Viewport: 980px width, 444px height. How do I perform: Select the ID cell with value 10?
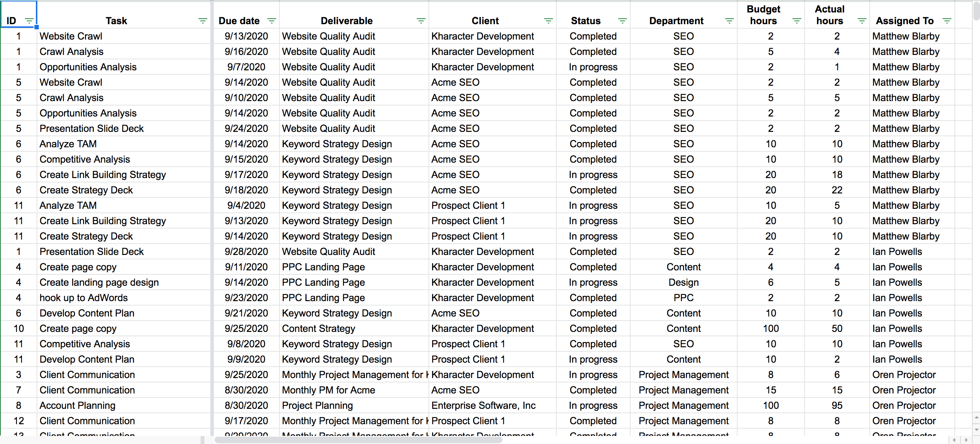click(x=19, y=328)
